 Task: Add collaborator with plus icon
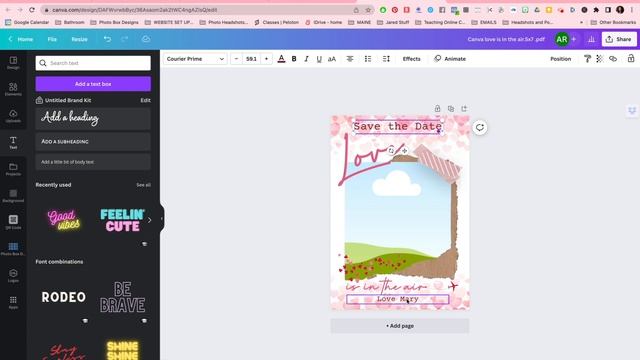pyautogui.click(x=573, y=39)
